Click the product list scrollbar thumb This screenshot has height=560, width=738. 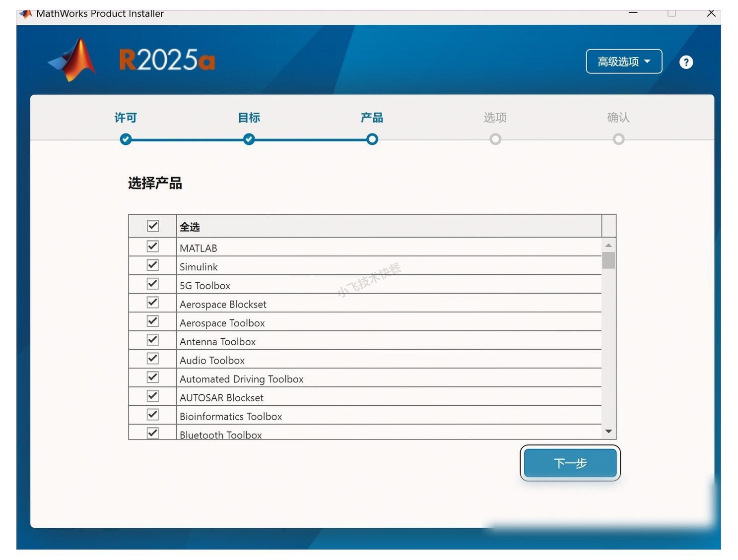click(608, 260)
